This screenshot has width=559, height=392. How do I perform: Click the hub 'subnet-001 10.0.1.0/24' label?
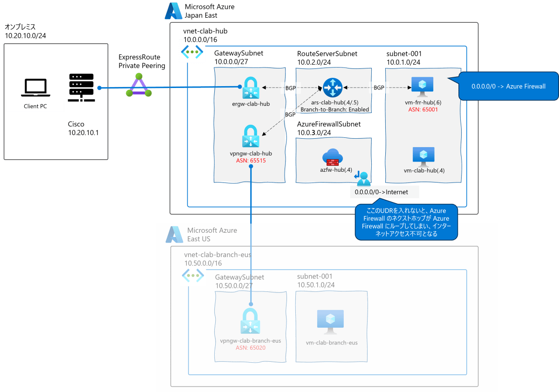404,58
